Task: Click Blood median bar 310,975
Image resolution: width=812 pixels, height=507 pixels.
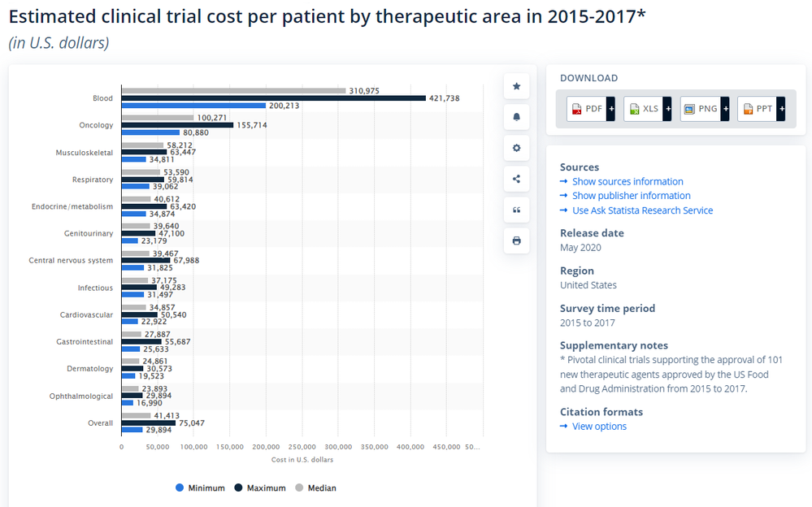Action: [233, 91]
